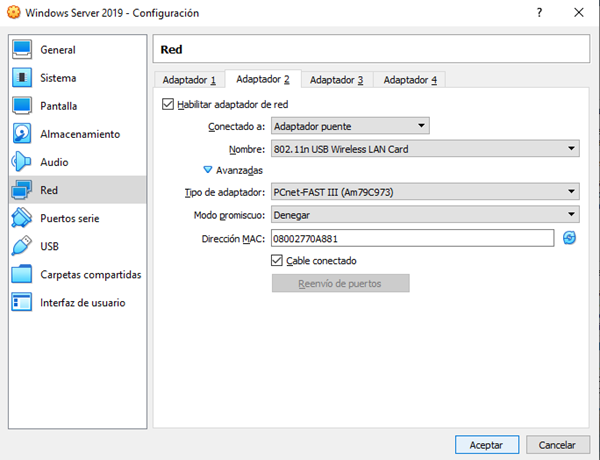Switch to the Adaptador 3 tab
Image resolution: width=600 pixels, height=460 pixels.
336,80
